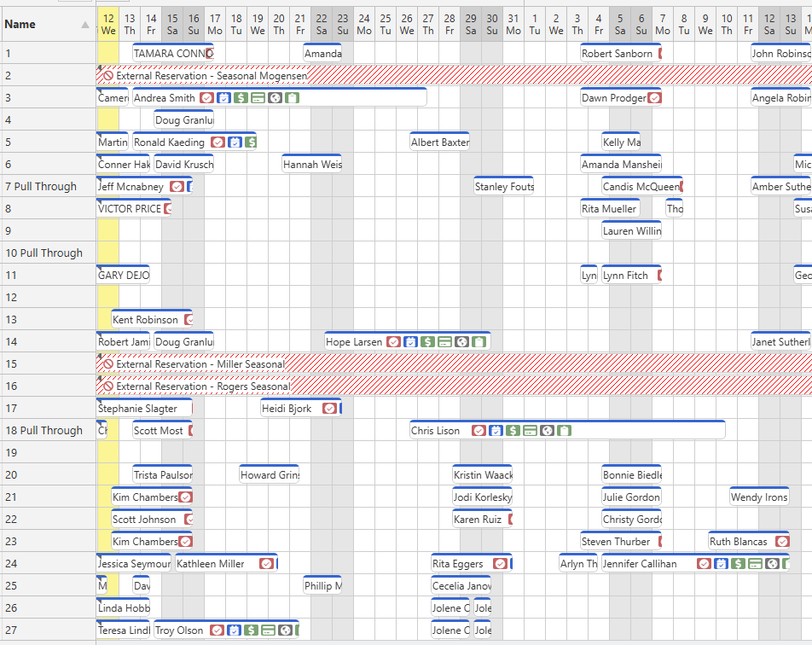
Task: Click clipboard icon on Andrea Smith reservation
Action: coord(292,98)
